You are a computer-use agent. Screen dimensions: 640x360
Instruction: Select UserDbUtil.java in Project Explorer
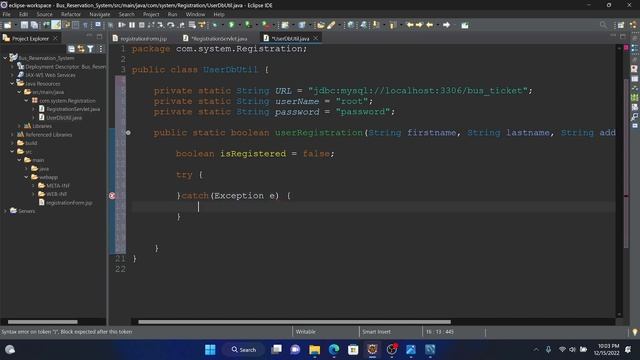(64, 118)
